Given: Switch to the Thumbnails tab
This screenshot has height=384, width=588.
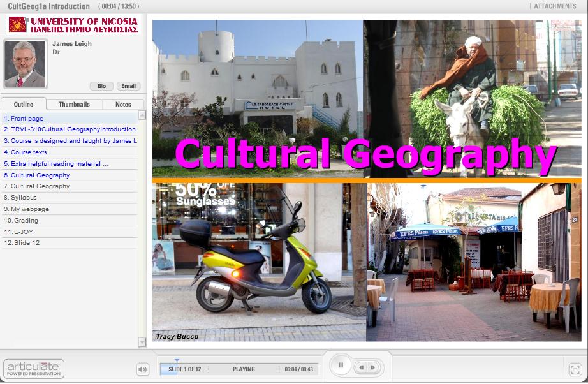Looking at the screenshot, I should (74, 104).
